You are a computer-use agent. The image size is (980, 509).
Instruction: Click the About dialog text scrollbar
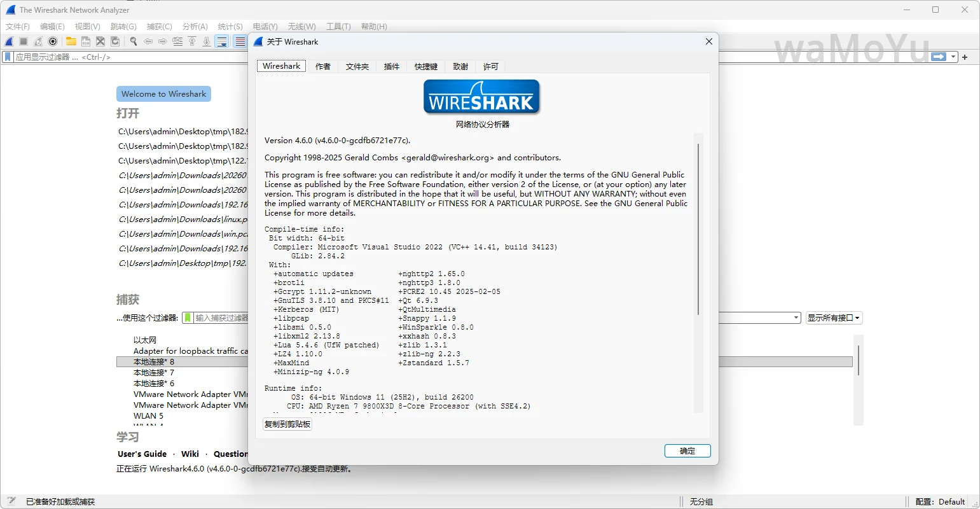698,229
